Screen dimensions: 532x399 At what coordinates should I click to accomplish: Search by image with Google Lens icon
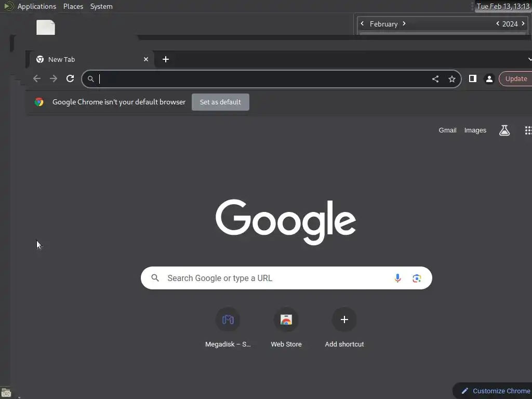pyautogui.click(x=417, y=278)
